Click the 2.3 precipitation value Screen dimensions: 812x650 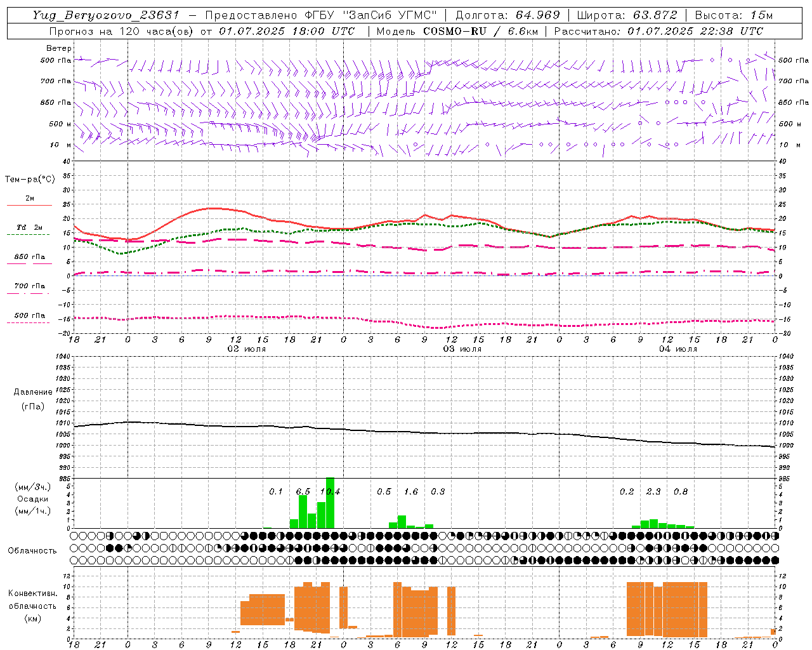click(x=653, y=492)
